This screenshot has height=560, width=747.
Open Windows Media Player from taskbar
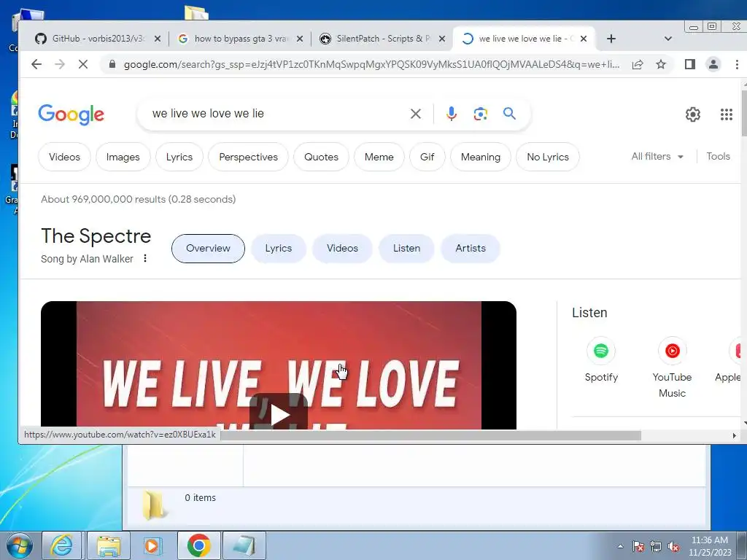(153, 545)
